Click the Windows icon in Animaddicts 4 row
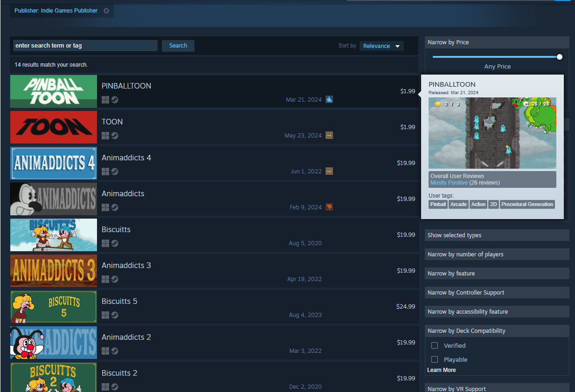Screen dimensions: 575x392 (105, 172)
